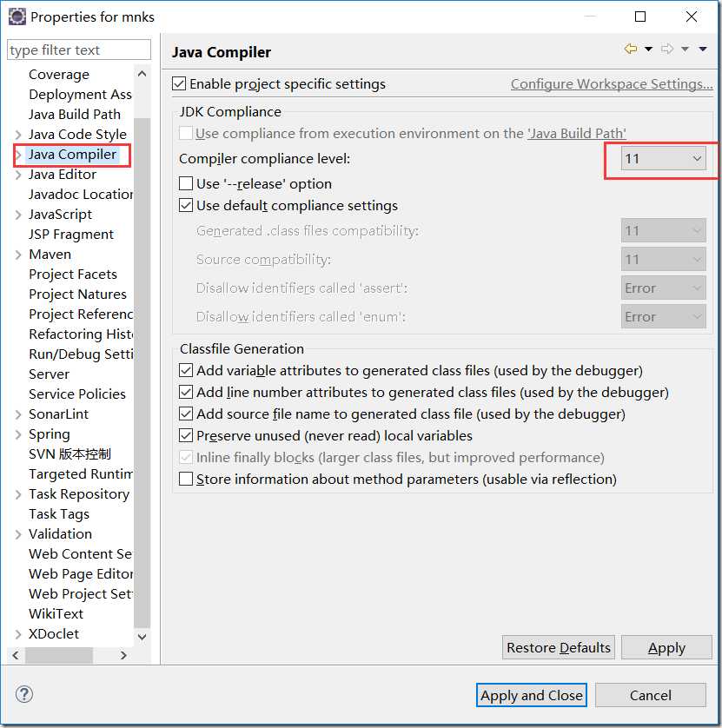The image size is (722, 728).
Task: Open the 'Java Build Path' link
Action: pyautogui.click(x=577, y=133)
